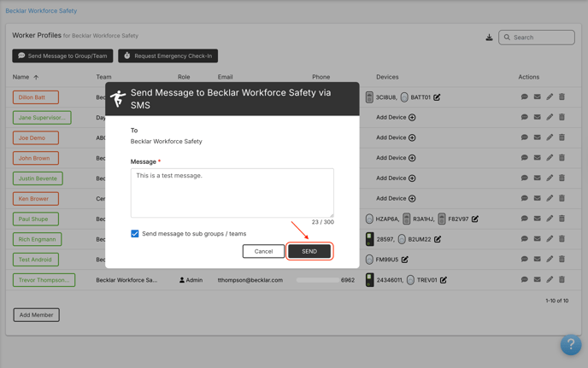Open Joe Demo profile
Image resolution: width=588 pixels, height=368 pixels.
(36, 137)
